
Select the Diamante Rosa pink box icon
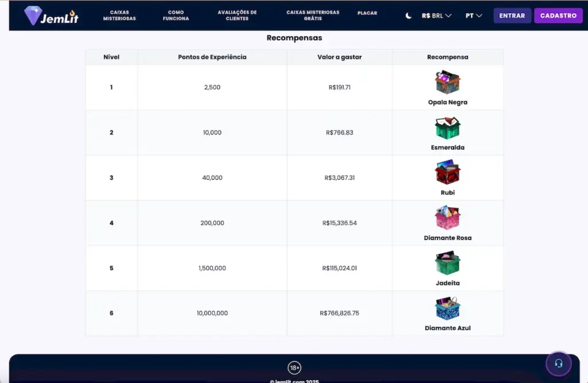click(x=447, y=217)
